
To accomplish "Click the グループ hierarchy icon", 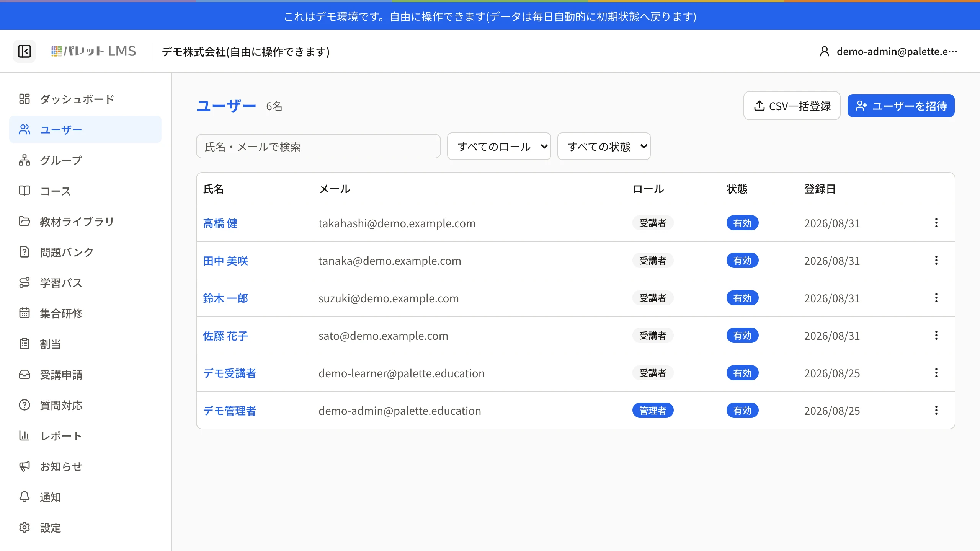I will [x=24, y=160].
